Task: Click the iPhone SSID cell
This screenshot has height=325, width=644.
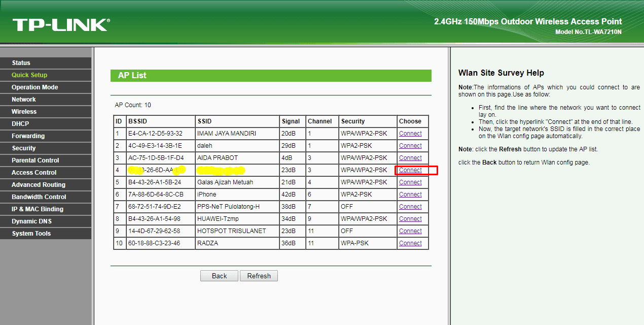Action: pos(237,194)
